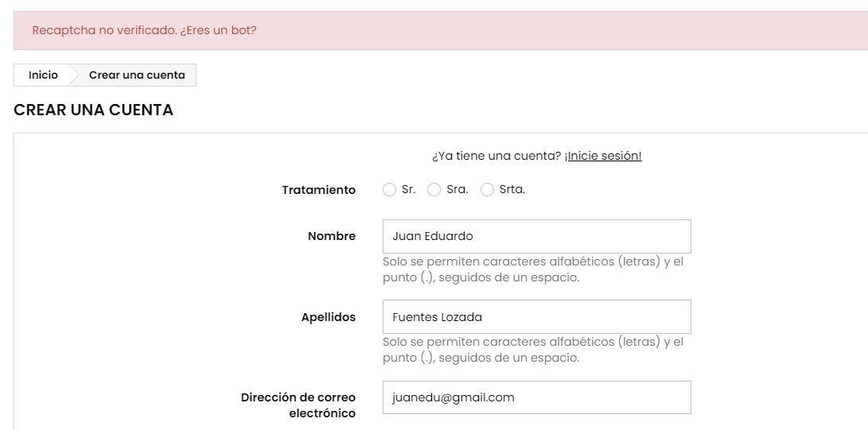This screenshot has width=868, height=430.
Task: Click the Nombre field label
Action: [x=332, y=236]
